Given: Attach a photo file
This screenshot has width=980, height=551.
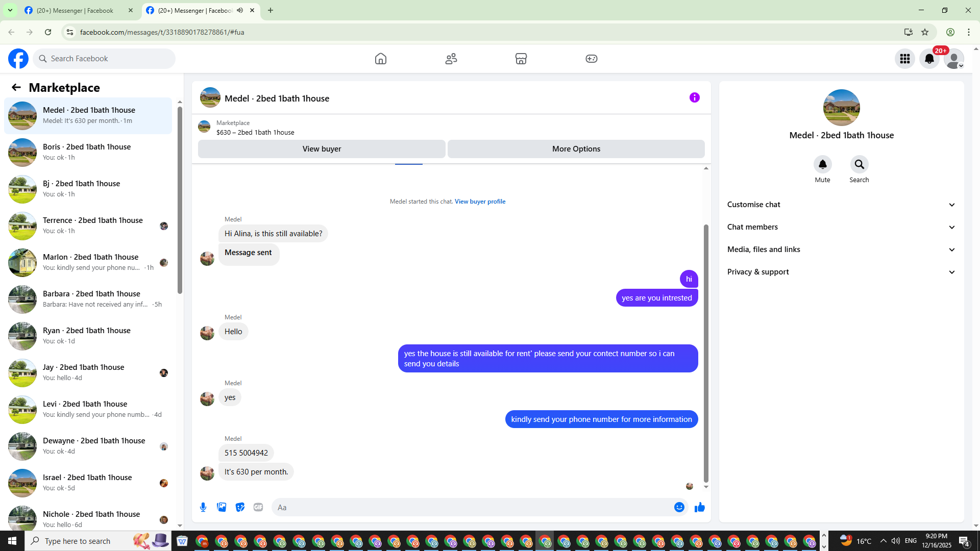Looking at the screenshot, I should [x=222, y=507].
